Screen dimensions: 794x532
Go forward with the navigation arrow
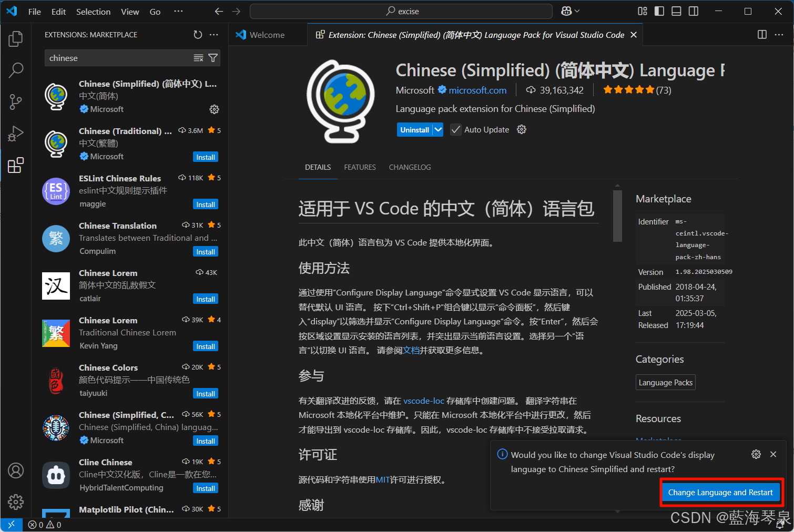coord(236,11)
